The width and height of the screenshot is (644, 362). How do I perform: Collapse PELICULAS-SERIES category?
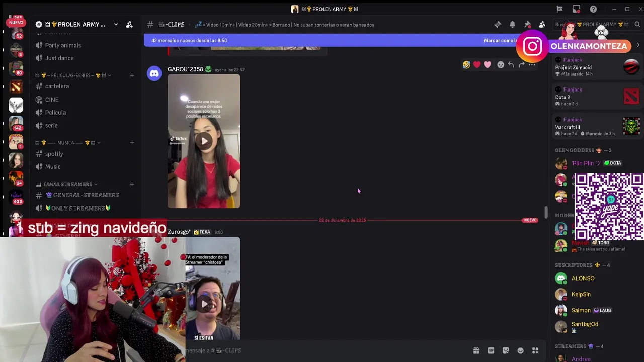[73, 75]
